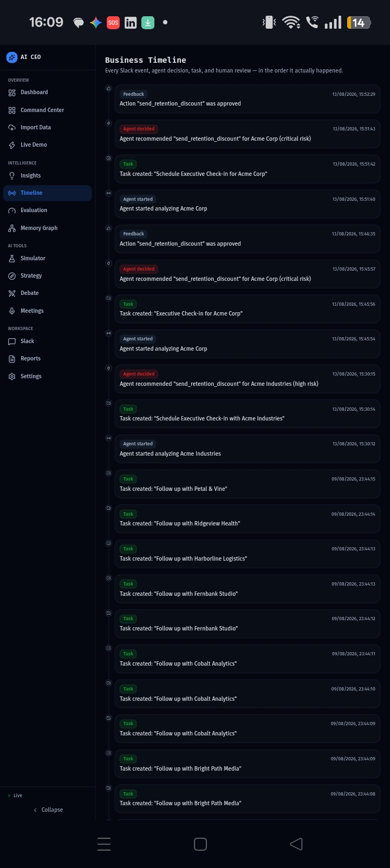Open the Meetings microphone icon
390x868 pixels.
[12, 311]
